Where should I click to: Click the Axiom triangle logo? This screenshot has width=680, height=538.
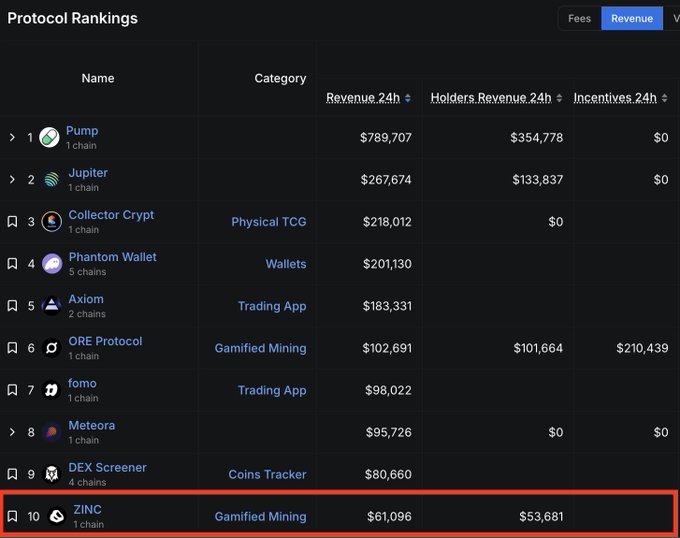52,306
